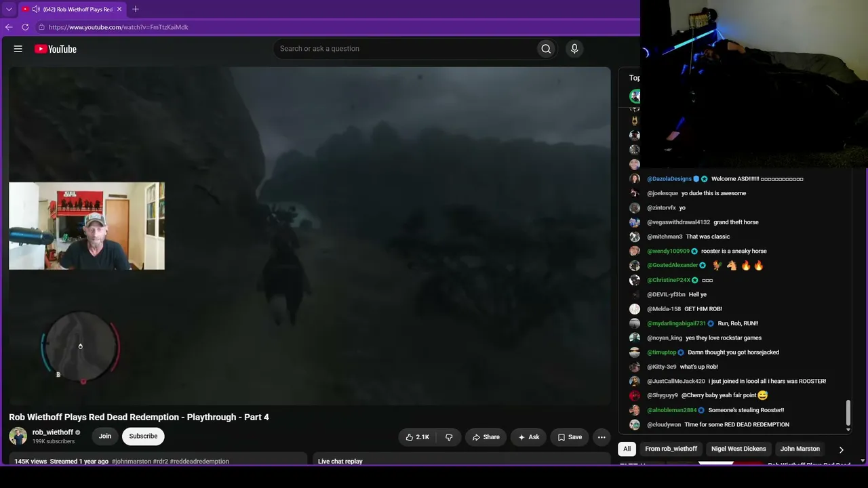The height and width of the screenshot is (488, 868).
Task: Click "199K subscribers" count text
Action: click(54, 442)
